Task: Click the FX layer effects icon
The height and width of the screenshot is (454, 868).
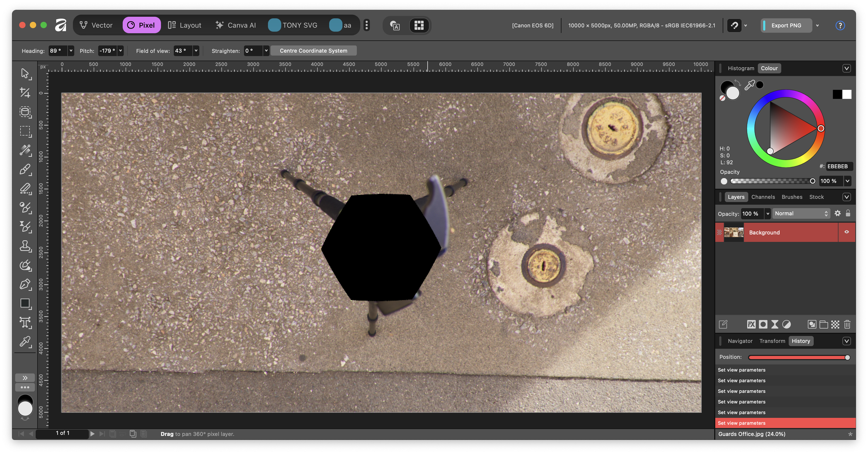Action: [751, 324]
